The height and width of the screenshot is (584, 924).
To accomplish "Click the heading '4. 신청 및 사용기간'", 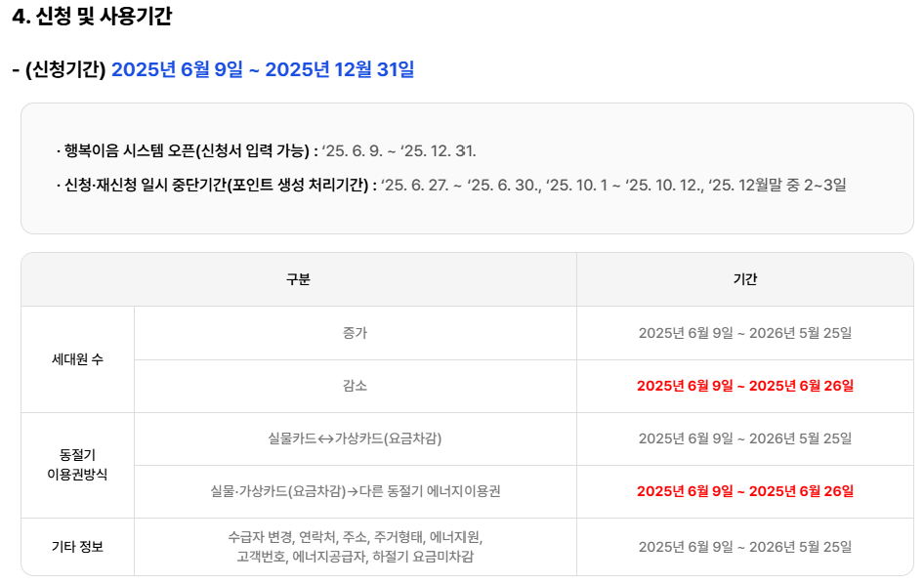I will click(x=92, y=16).
